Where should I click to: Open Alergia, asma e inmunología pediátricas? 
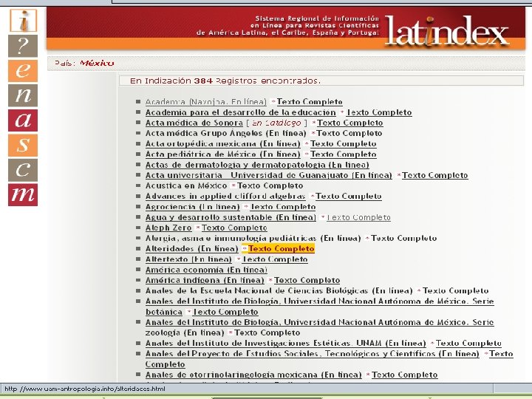pos(253,238)
